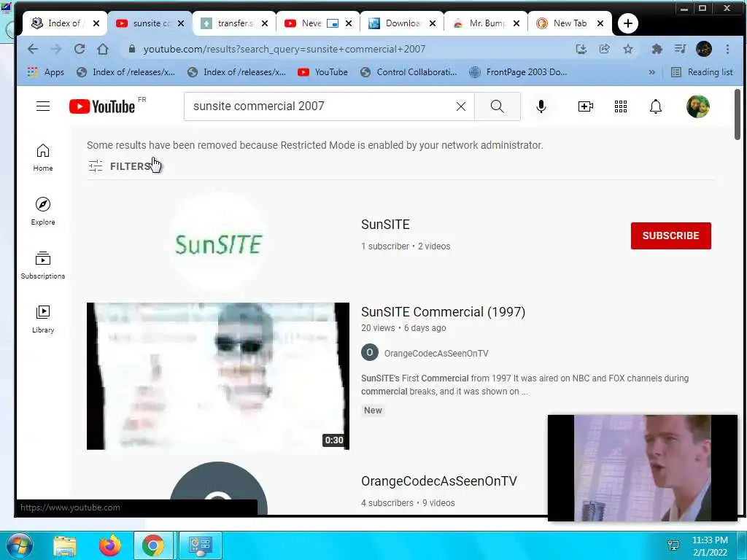747x560 pixels.
Task: Close the sunsite YouTube tab
Action: tap(181, 23)
